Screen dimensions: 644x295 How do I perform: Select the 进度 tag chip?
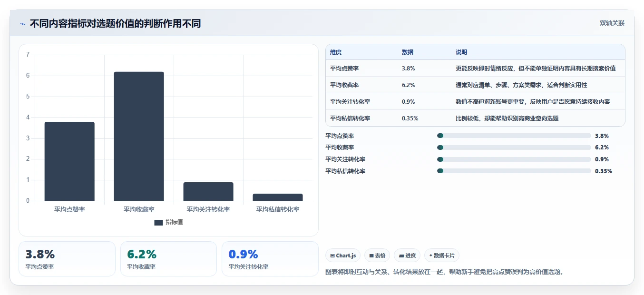click(407, 256)
